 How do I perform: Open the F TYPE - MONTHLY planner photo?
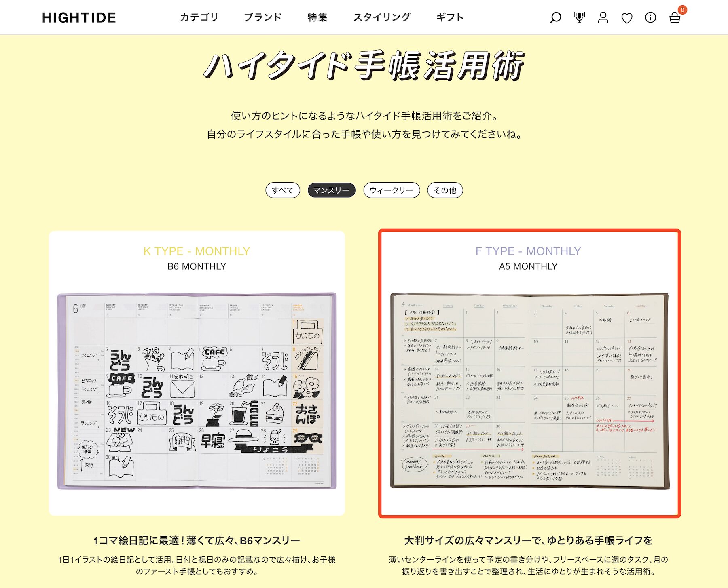(529, 391)
